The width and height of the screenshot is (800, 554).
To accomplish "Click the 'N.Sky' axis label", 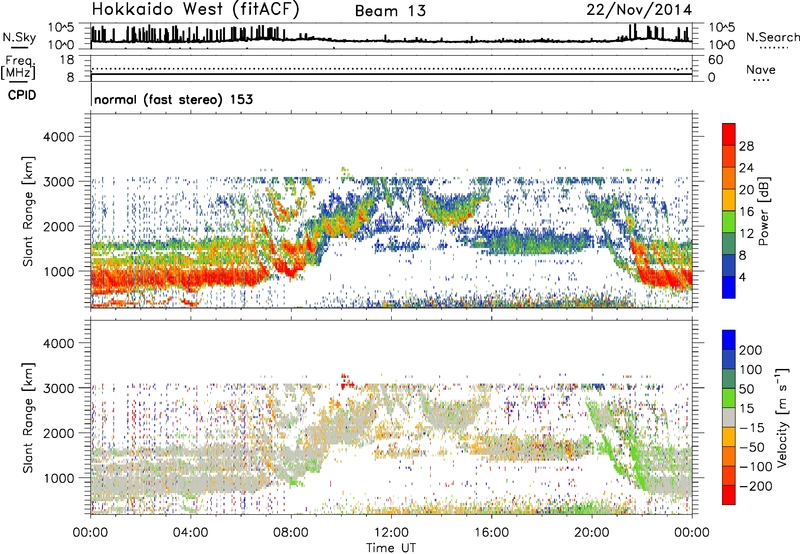I will [x=19, y=37].
